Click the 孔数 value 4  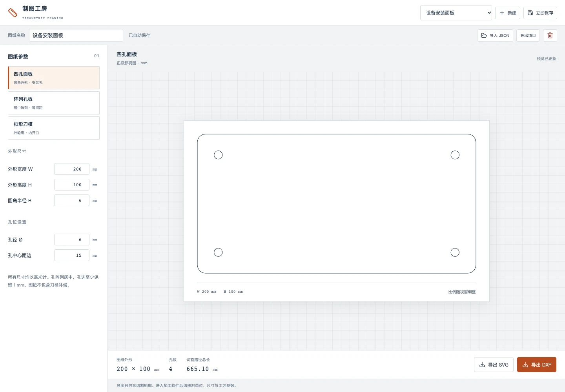[171, 369]
